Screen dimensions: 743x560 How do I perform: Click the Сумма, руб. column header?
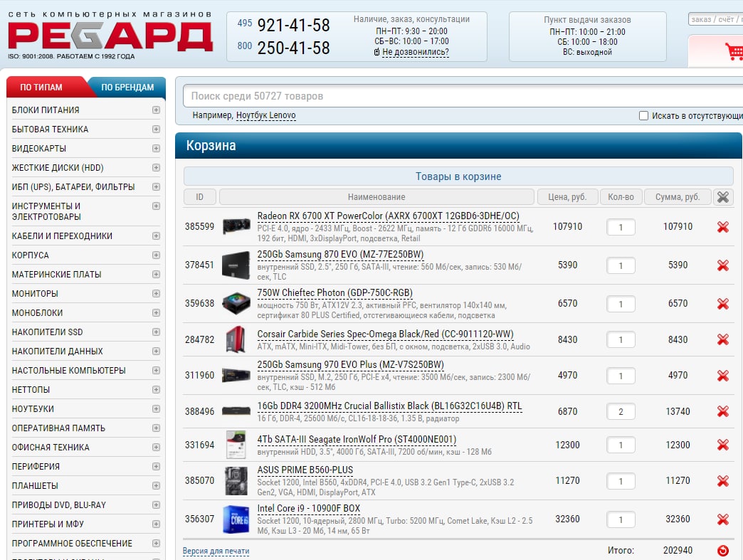678,197
